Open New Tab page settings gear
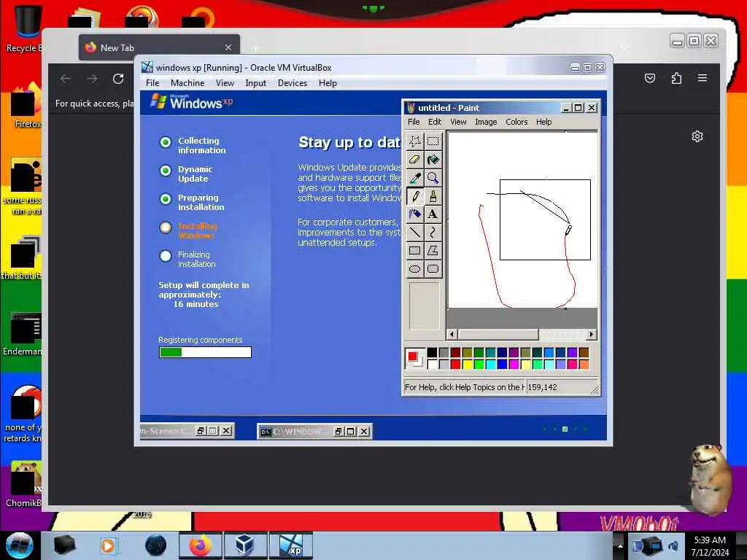This screenshot has height=560, width=747. point(697,136)
